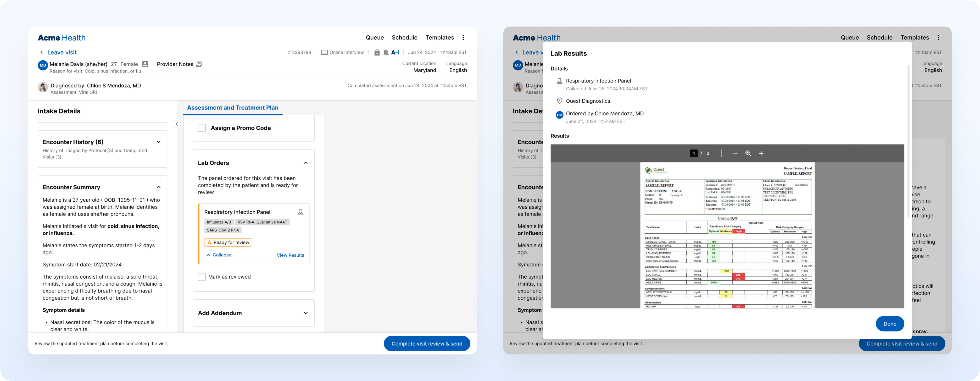Click the Online Interview laptop icon
The width and height of the screenshot is (980, 381).
coord(324,52)
